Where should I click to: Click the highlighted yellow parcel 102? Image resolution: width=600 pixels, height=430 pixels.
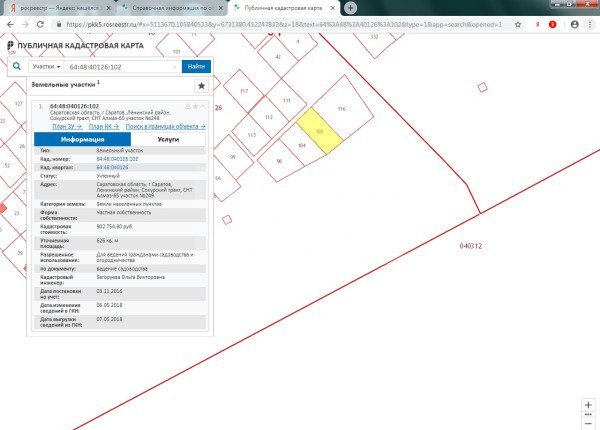(x=318, y=131)
